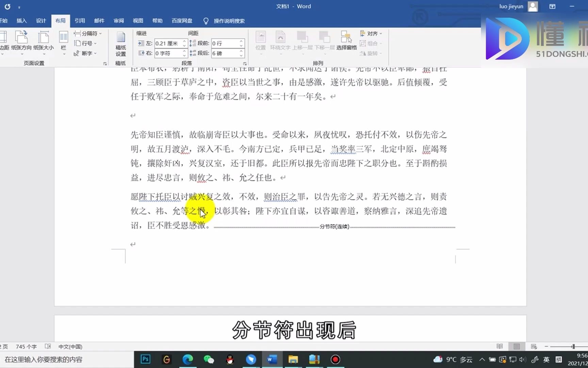The width and height of the screenshot is (588, 368).
Task: Edit the 左 indent value field
Action: pos(168,43)
